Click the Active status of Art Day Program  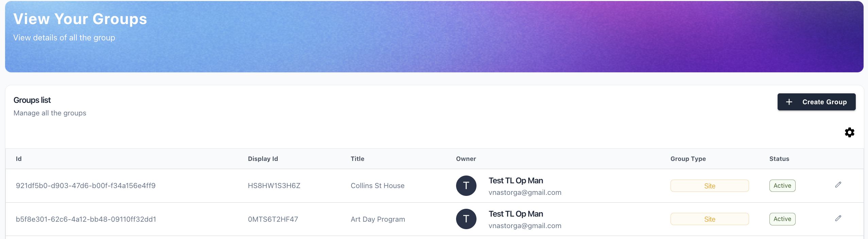coord(782,219)
